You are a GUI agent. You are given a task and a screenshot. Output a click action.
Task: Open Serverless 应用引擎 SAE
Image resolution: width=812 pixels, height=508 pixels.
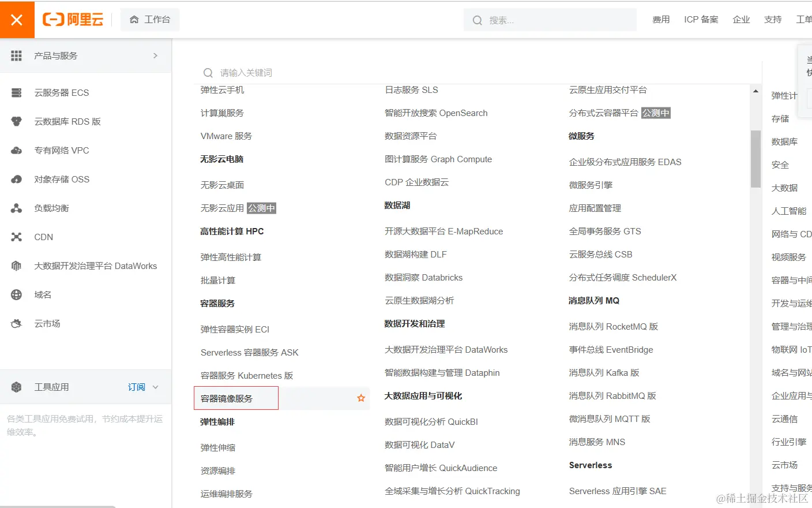pyautogui.click(x=618, y=491)
